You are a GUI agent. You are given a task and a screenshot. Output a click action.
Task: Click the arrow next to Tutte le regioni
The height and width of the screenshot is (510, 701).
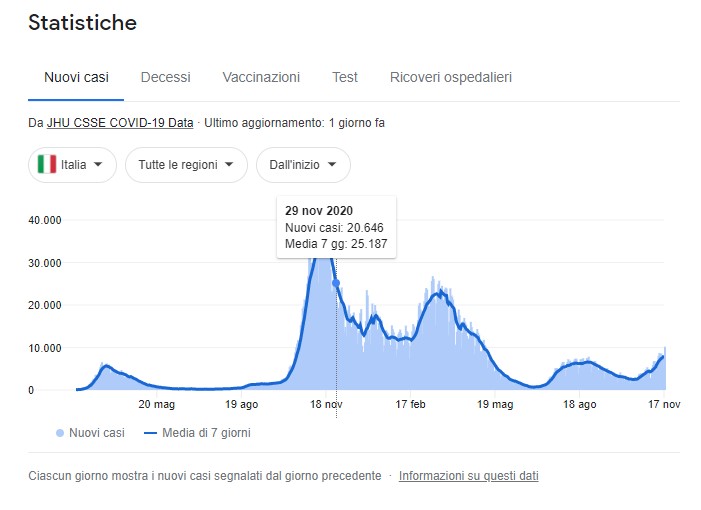click(x=229, y=164)
